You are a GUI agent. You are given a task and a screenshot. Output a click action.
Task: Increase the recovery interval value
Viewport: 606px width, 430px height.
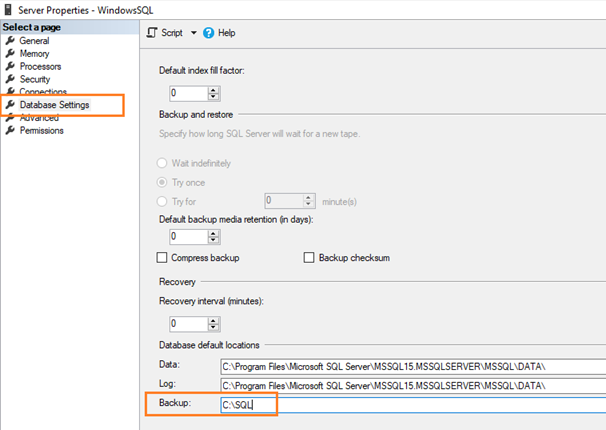click(x=213, y=321)
